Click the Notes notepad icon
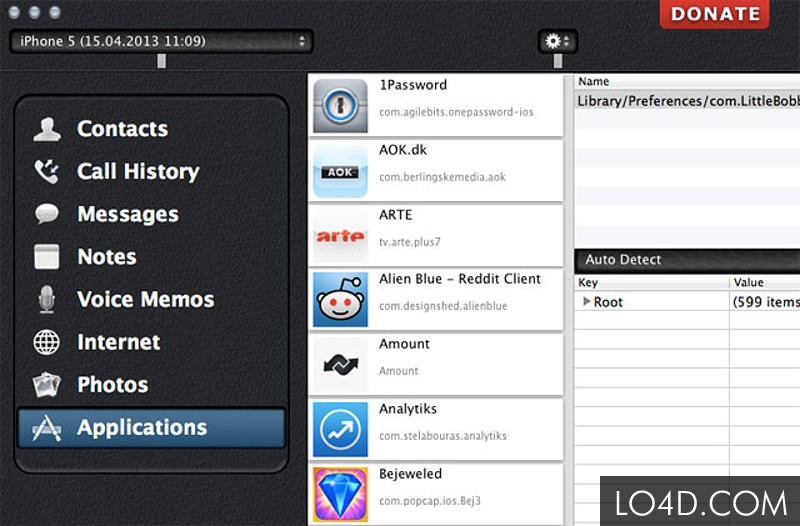This screenshot has height=526, width=800. pyautogui.click(x=47, y=257)
